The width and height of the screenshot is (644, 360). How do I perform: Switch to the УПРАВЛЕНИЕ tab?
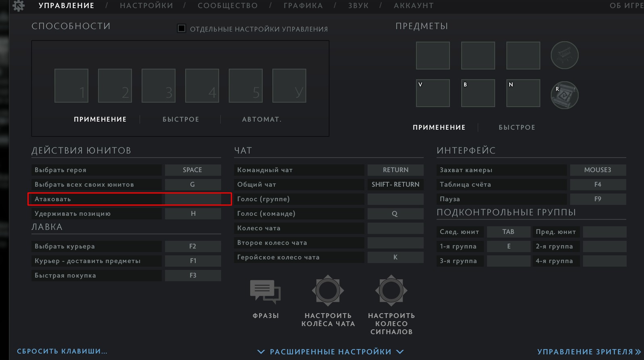pos(67,6)
